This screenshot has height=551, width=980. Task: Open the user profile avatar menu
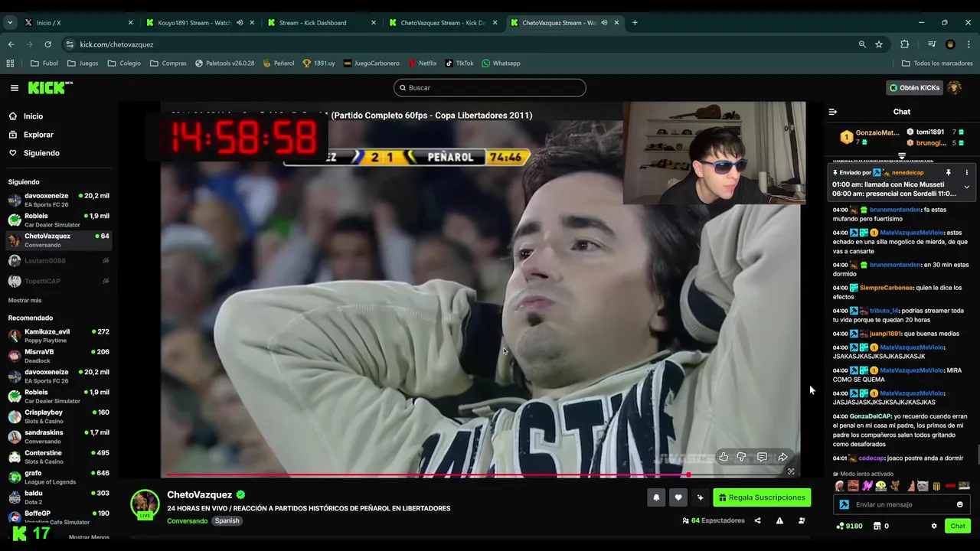click(x=954, y=88)
